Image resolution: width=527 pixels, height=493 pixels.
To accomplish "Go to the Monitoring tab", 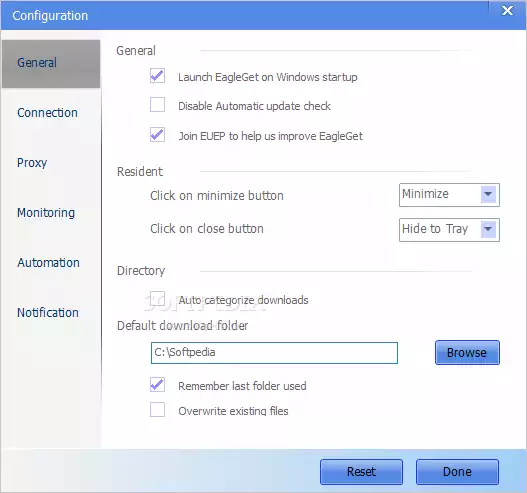I will pyautogui.click(x=46, y=213).
